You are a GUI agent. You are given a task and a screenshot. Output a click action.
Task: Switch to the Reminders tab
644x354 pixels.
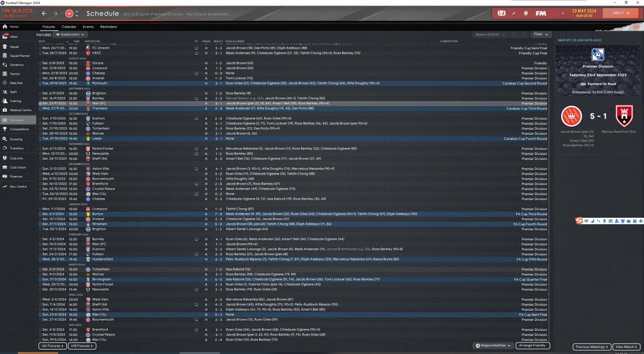(109, 27)
